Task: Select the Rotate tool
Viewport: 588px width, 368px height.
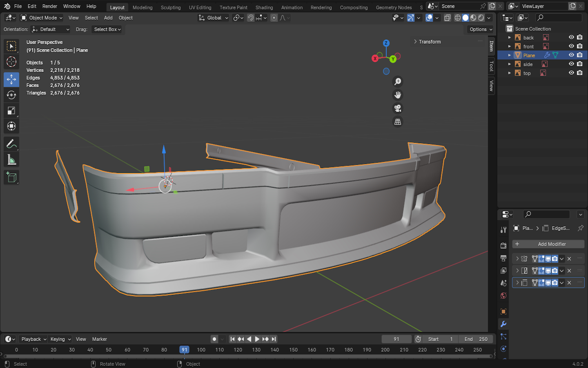Action: click(11, 95)
